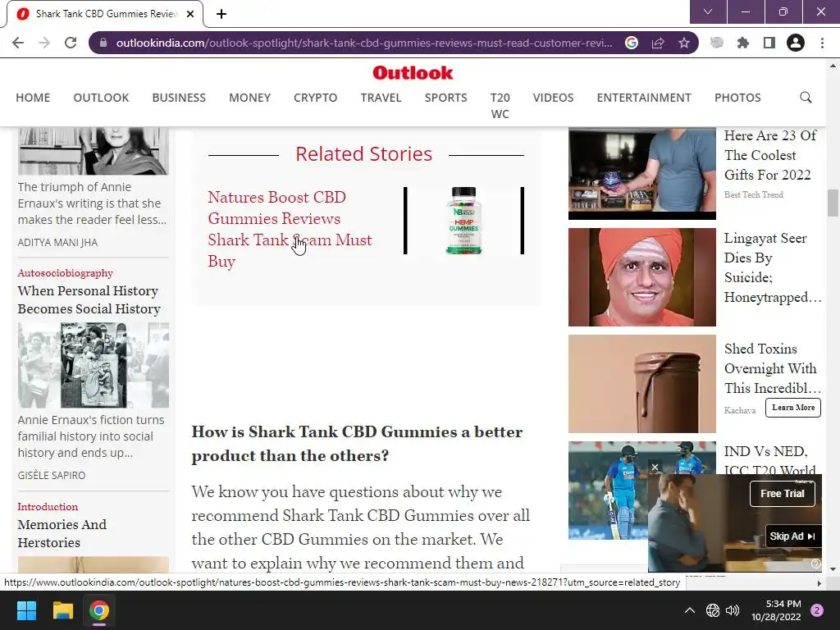Click the Autosociobiography category link
The height and width of the screenshot is (630, 840).
66,273
